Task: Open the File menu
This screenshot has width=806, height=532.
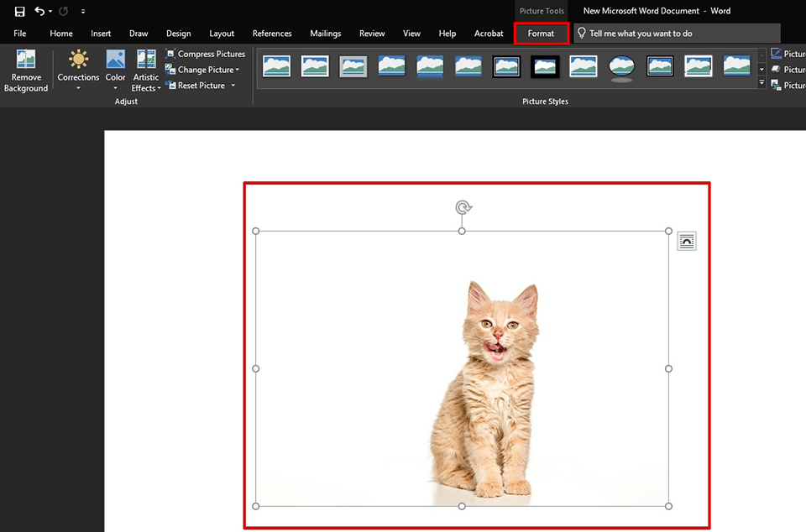Action: pos(20,34)
